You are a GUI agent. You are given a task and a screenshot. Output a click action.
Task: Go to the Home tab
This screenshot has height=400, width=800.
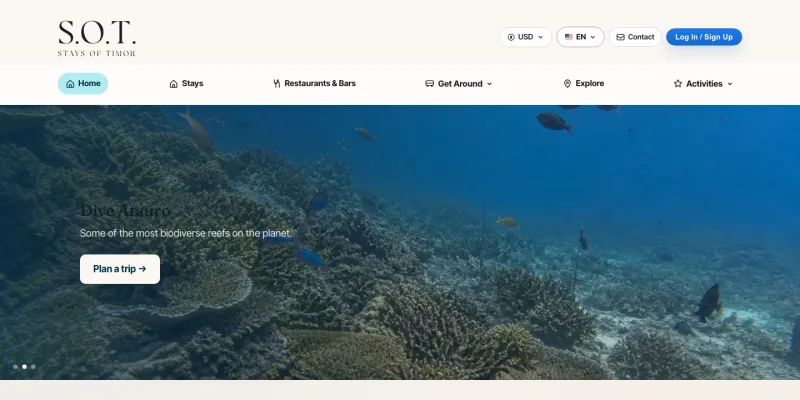click(x=83, y=84)
